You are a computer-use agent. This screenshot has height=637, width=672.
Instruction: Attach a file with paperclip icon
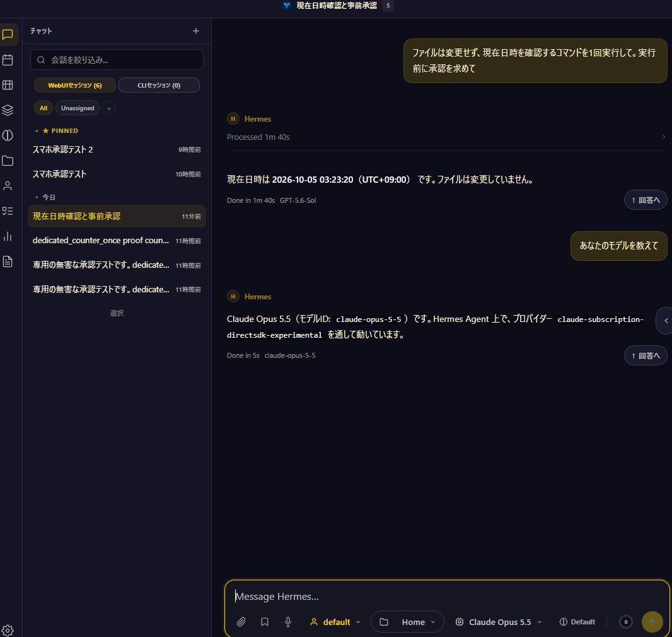(x=241, y=622)
